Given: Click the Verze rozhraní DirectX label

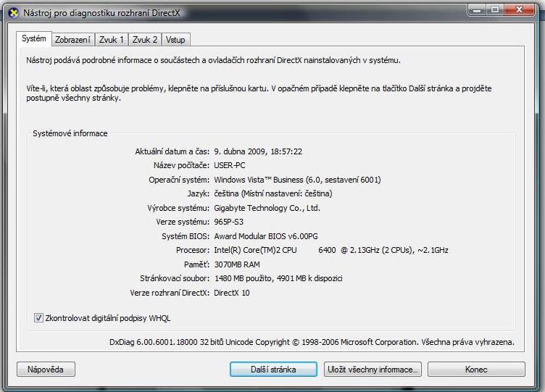Looking at the screenshot, I should [x=170, y=293].
